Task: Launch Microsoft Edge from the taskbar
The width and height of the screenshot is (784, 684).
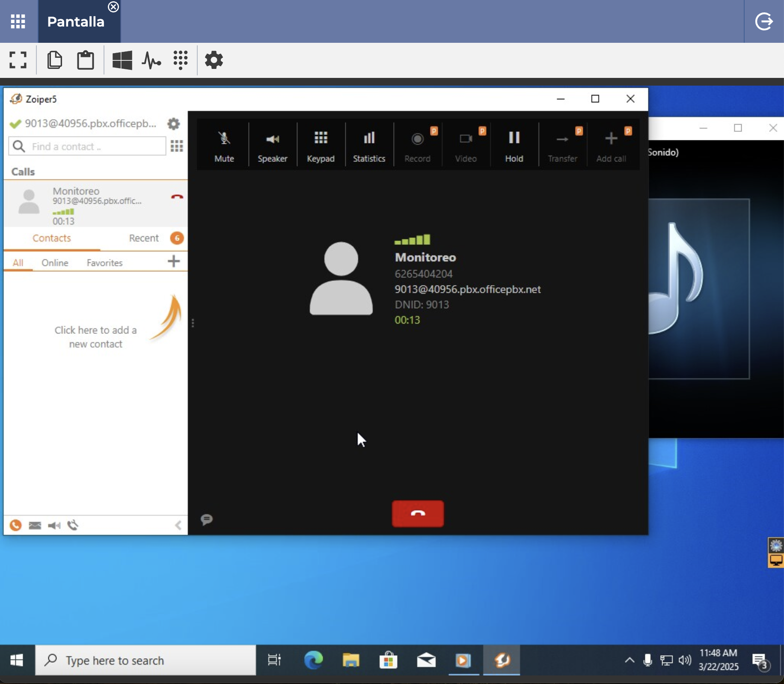Action: [x=313, y=660]
